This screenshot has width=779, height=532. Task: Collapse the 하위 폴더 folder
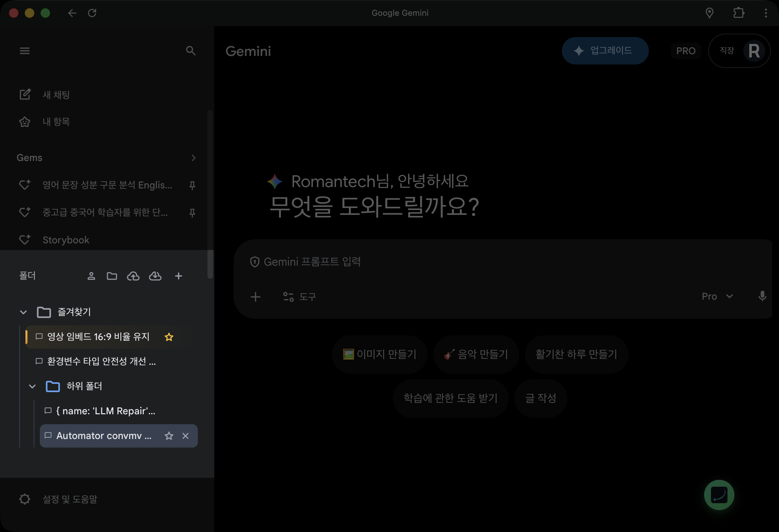pos(32,386)
